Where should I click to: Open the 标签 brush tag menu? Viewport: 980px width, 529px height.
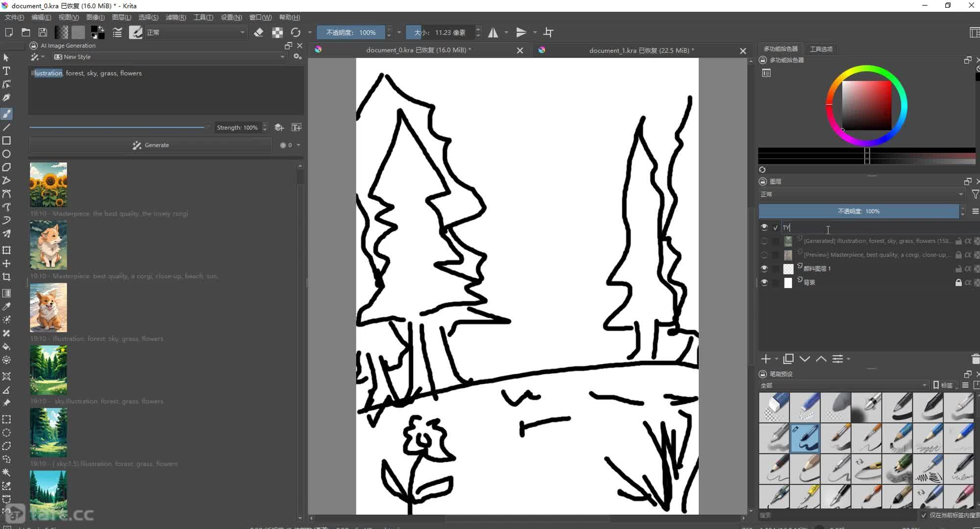coord(946,385)
